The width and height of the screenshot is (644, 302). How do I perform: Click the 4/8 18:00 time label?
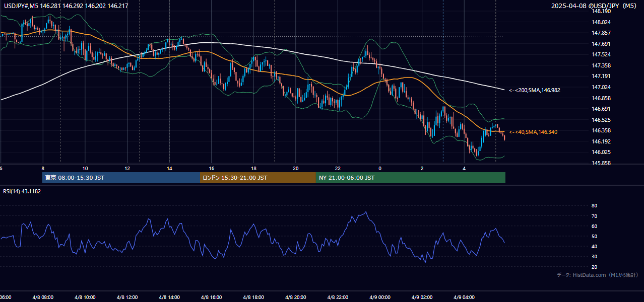253,297
